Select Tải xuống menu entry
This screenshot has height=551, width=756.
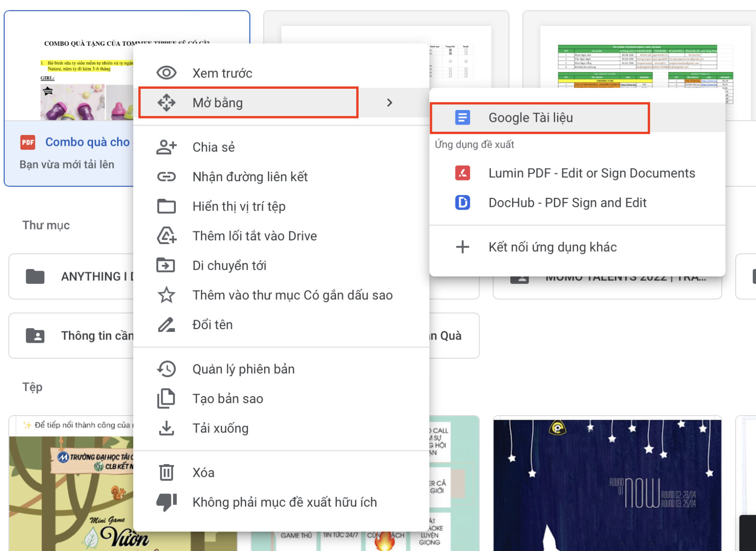coord(281,428)
